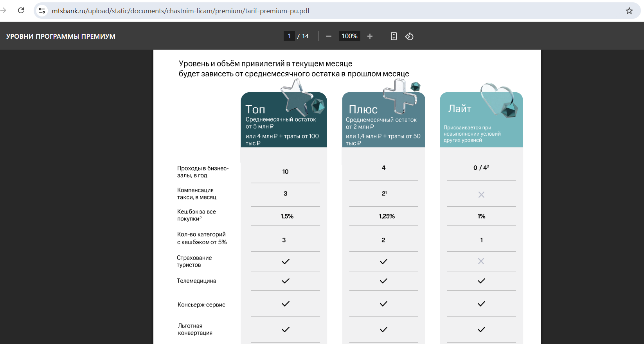Viewport: 644px width, 344px height.
Task: Click the Топ level card header
Action: [284, 120]
